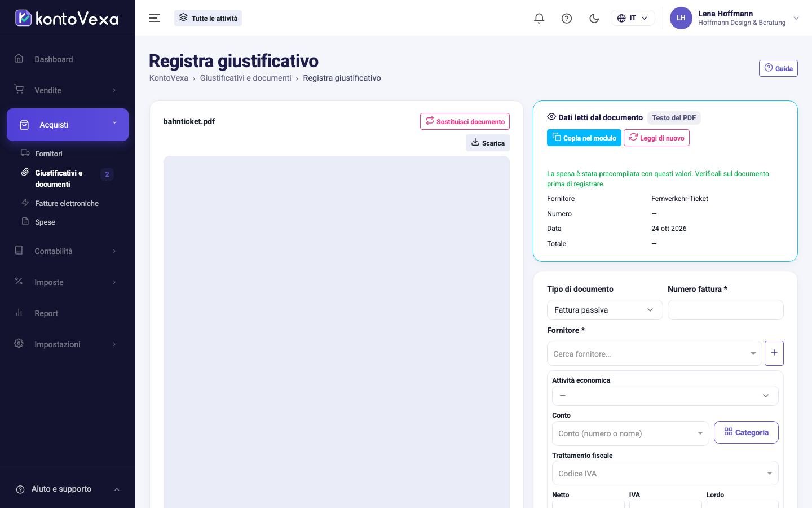
Task: Click Sostituisci documento button
Action: point(465,121)
